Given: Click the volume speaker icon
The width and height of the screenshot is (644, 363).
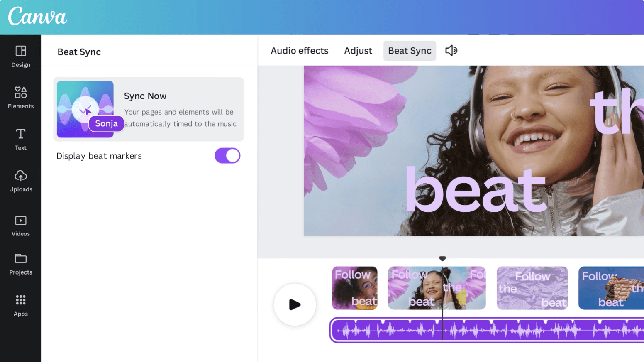Looking at the screenshot, I should tap(451, 51).
